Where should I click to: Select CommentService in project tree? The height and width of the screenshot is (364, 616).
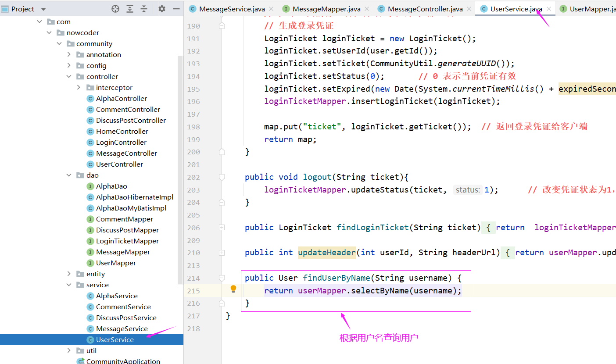tap(123, 307)
